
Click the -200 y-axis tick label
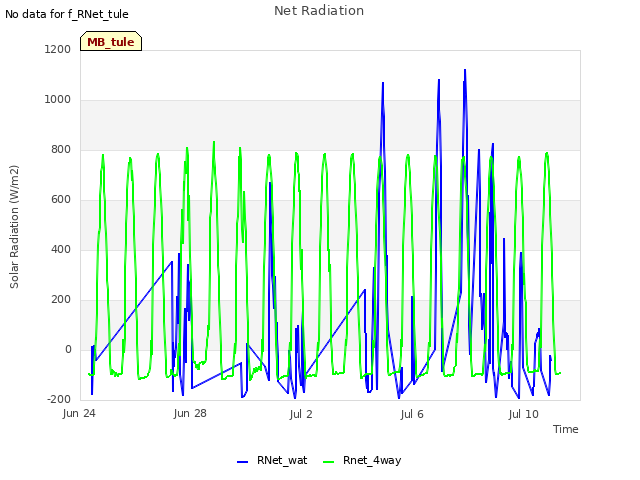(59, 399)
